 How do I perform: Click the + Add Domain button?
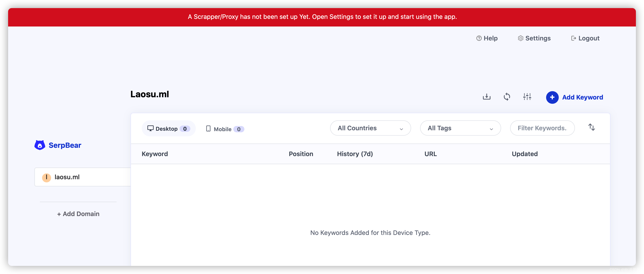click(x=78, y=214)
